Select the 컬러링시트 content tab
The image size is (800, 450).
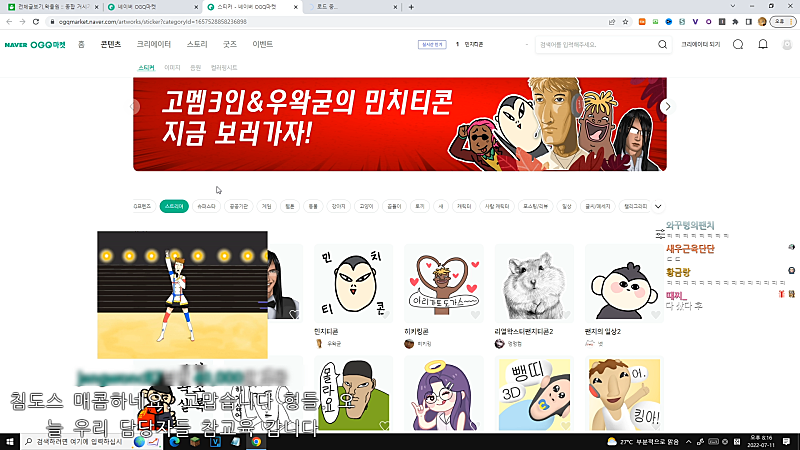coord(224,67)
